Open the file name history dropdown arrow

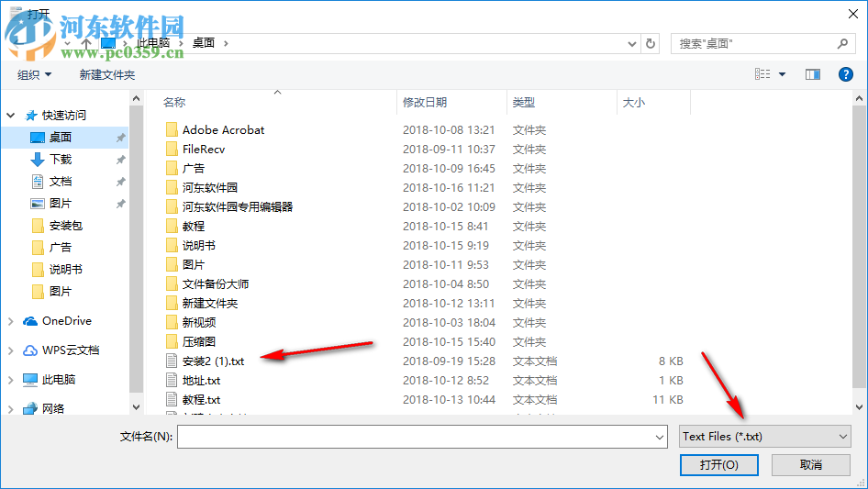coord(660,437)
